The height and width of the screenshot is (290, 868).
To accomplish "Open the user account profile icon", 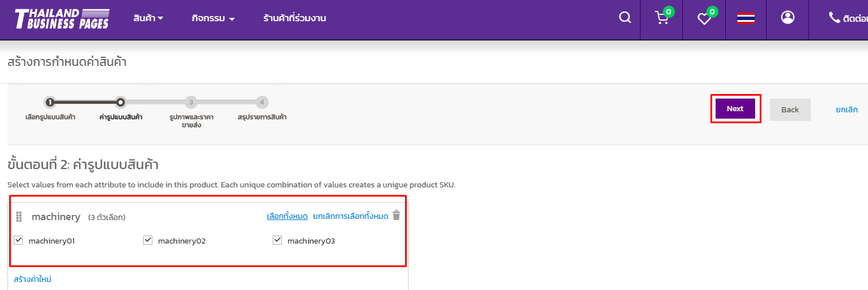I will coord(788,18).
